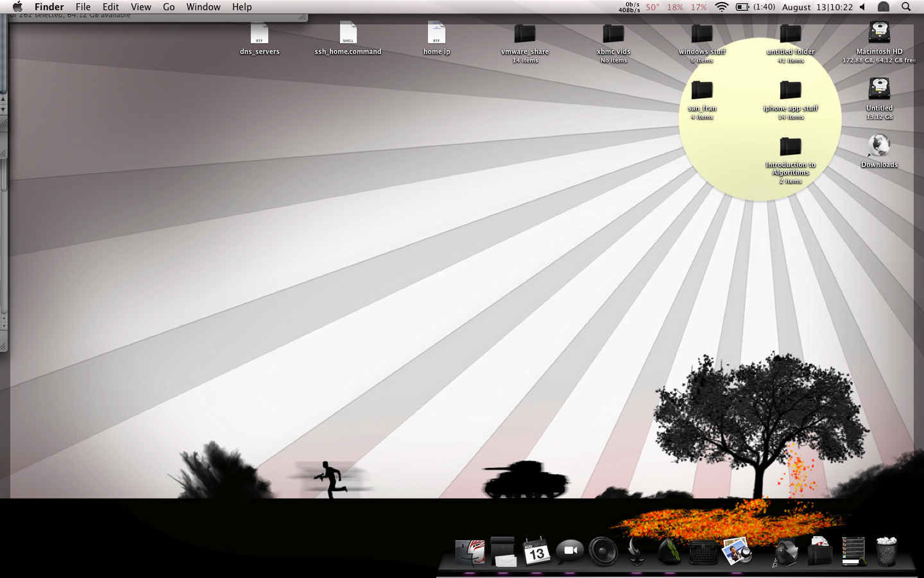Open the Mail app in the Dock
The width and height of the screenshot is (924, 578).
tap(503, 552)
